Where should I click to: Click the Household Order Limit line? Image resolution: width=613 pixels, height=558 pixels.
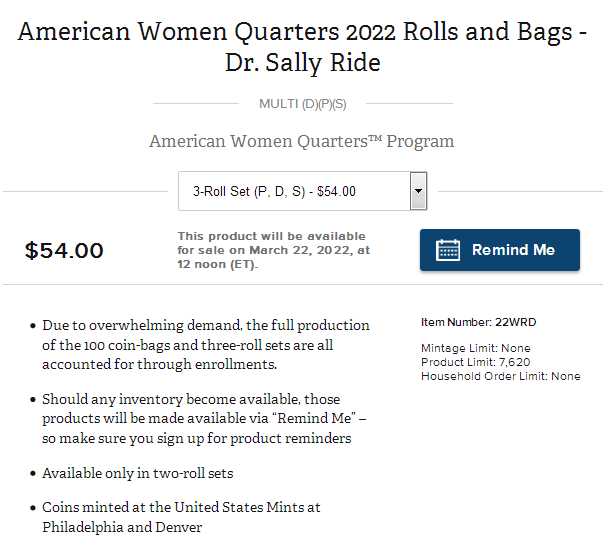pos(501,376)
